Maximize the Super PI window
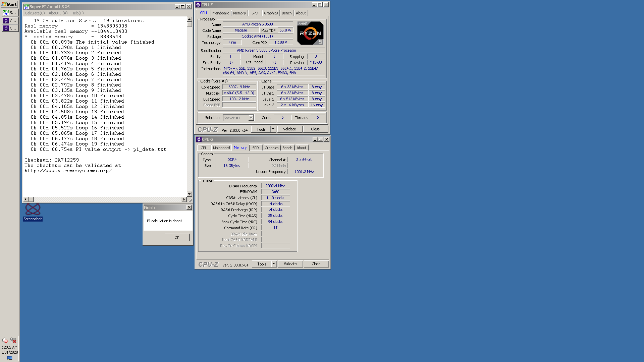The image size is (644, 362). point(183,7)
